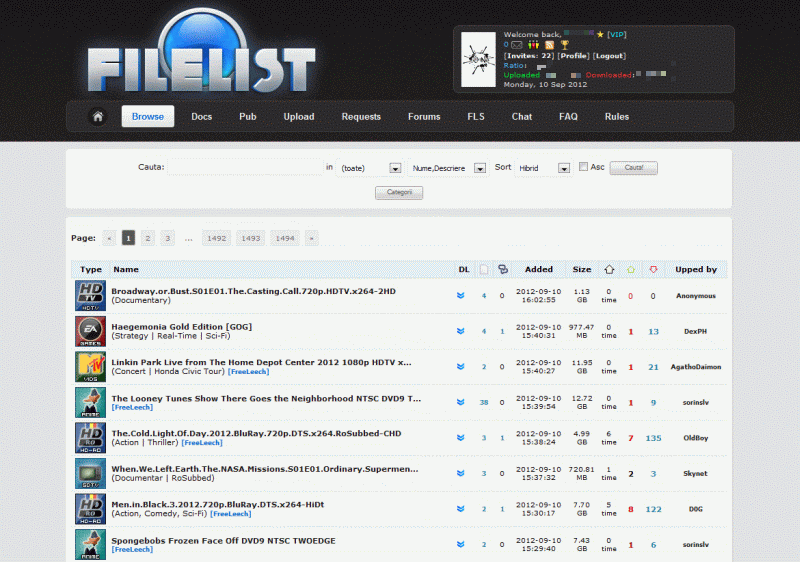
Task: Go to the Forums menu item
Action: 424,117
